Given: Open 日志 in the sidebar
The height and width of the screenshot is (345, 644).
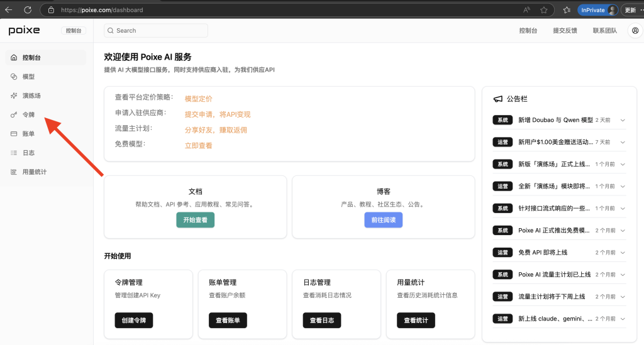Looking at the screenshot, I should (46, 153).
